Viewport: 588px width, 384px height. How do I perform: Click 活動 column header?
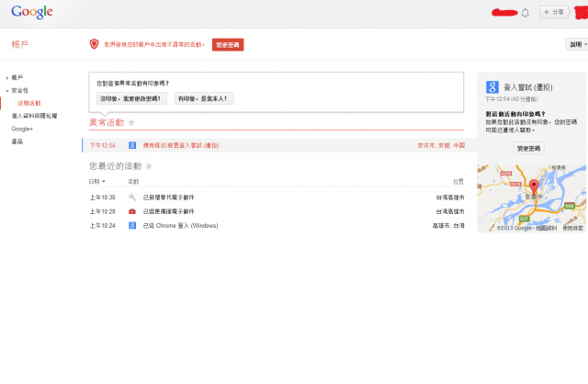point(133,182)
